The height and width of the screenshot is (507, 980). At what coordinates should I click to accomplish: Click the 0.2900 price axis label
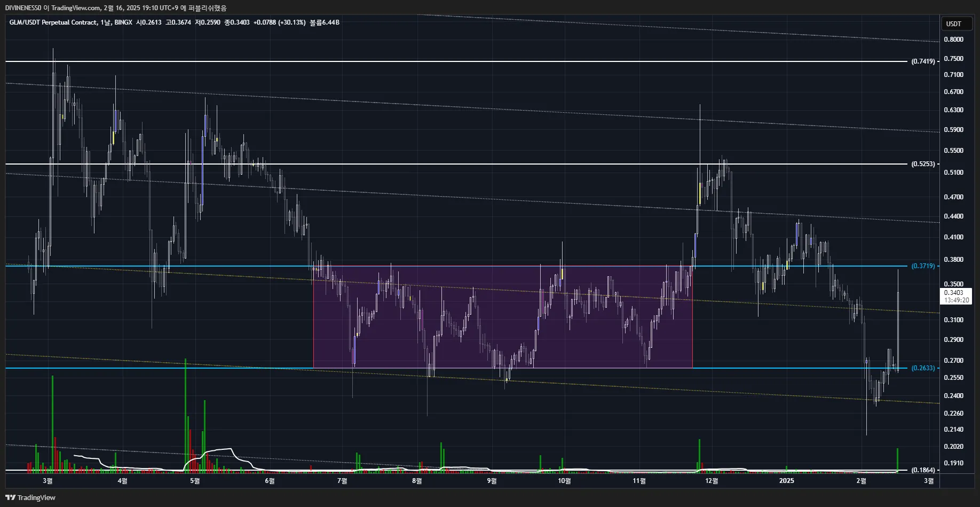tap(954, 340)
